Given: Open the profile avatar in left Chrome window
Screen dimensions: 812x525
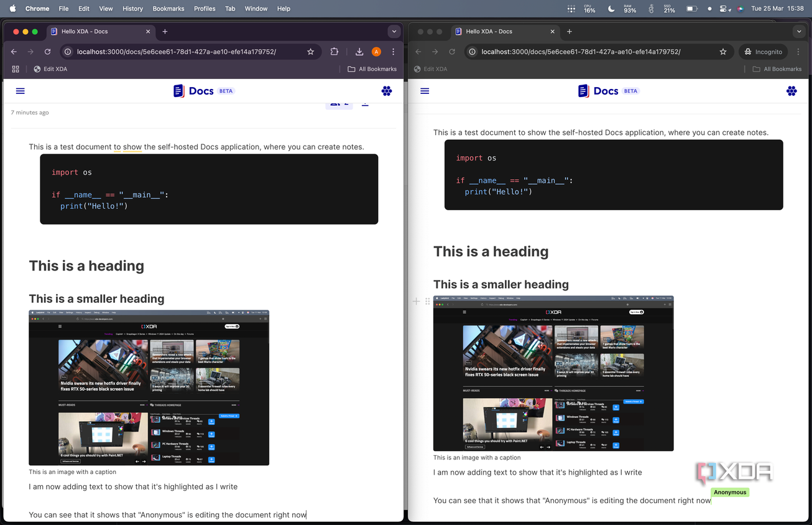Looking at the screenshot, I should [x=376, y=52].
